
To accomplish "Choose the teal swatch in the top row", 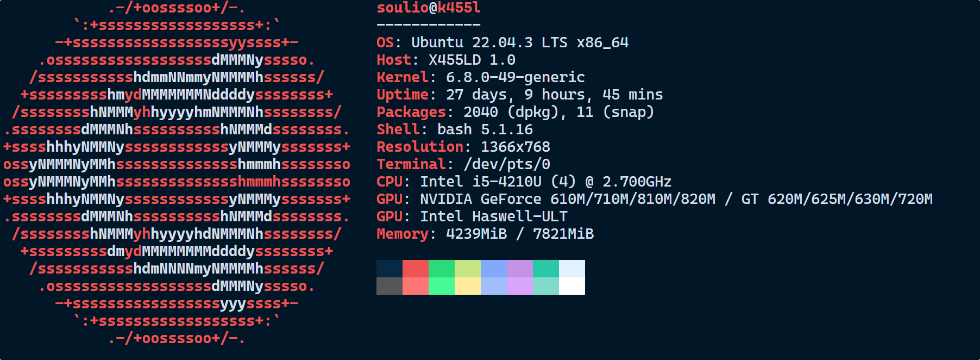I will coord(546,269).
